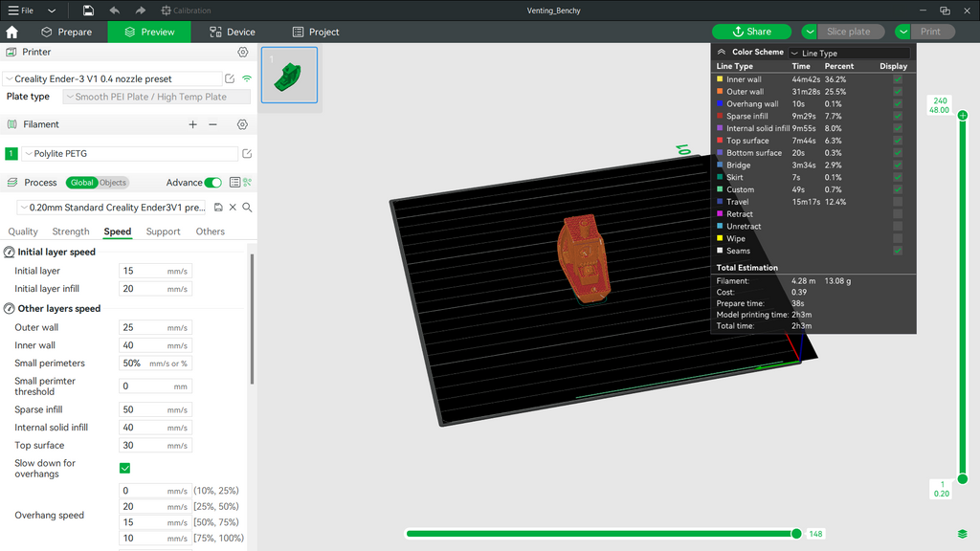Click the horizontal move slider handle at 148
Screen dimensions: 980x551
(x=796, y=534)
